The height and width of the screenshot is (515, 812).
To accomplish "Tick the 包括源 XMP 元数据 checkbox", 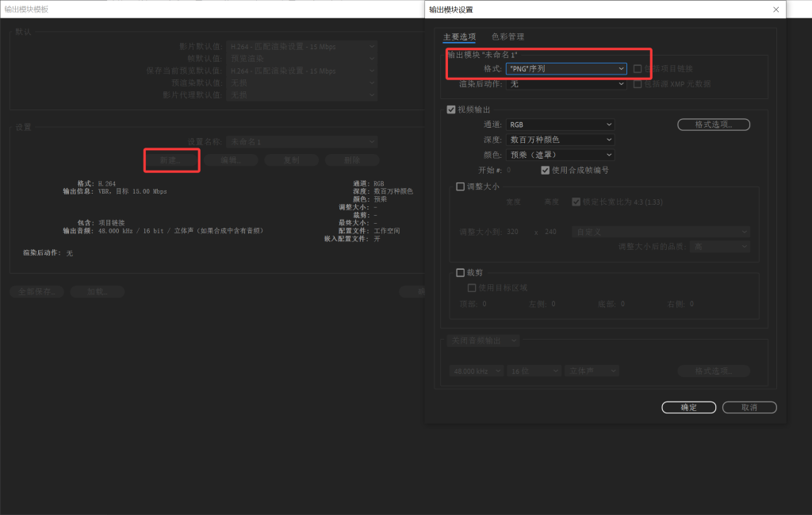I will click(x=638, y=84).
